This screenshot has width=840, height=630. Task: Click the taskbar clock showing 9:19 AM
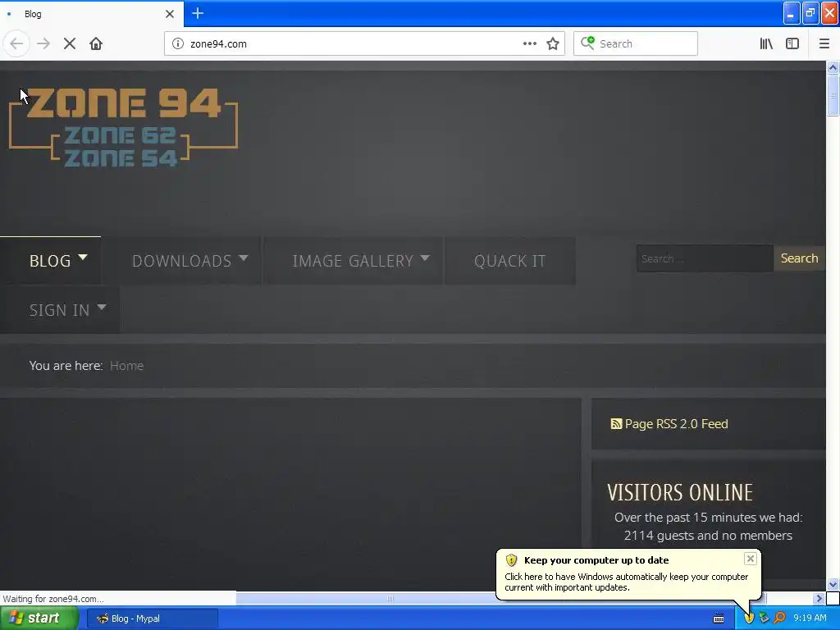click(810, 618)
